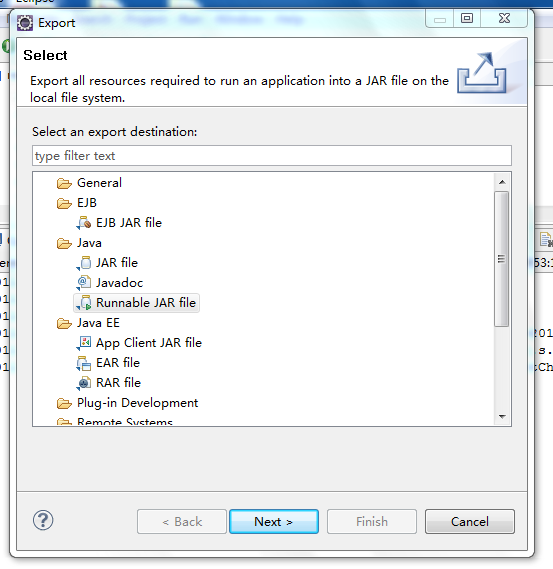Click the Next button

pyautogui.click(x=274, y=521)
